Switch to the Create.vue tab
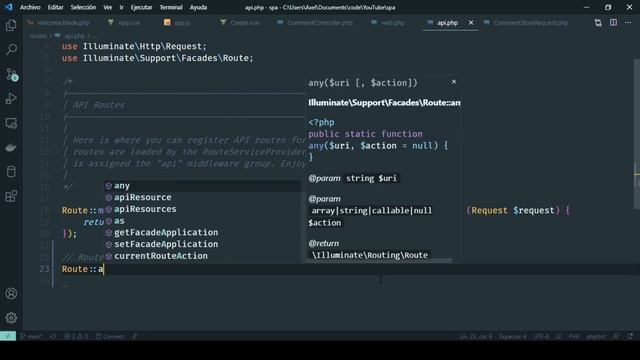The image size is (640, 360). pyautogui.click(x=240, y=23)
